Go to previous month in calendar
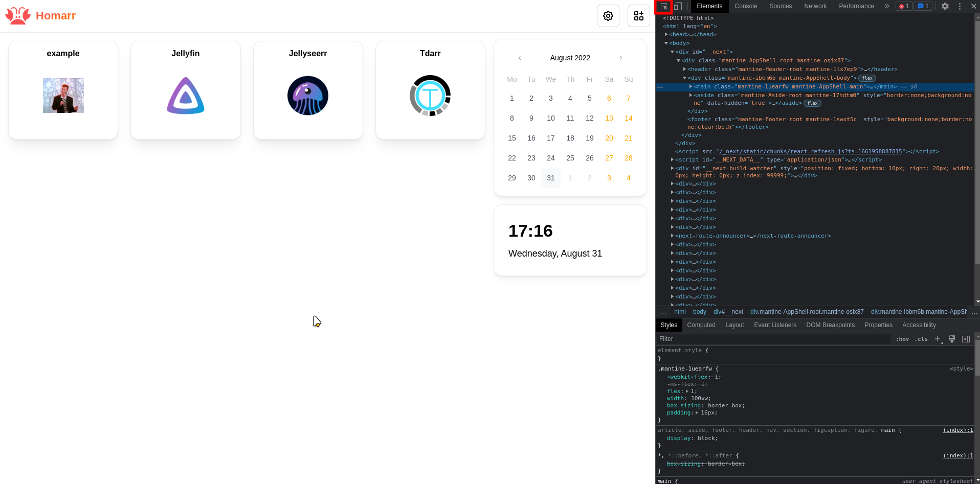The width and height of the screenshot is (980, 484). pyautogui.click(x=520, y=58)
